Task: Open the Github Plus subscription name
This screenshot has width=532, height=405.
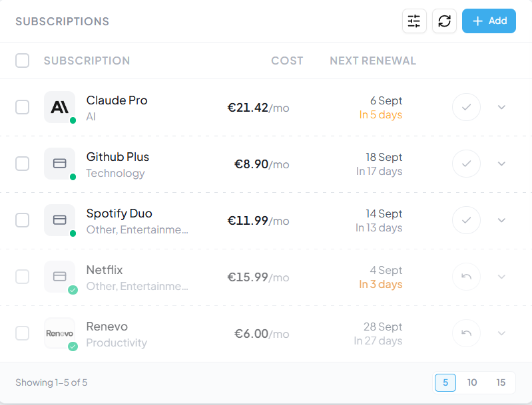Action: click(x=118, y=157)
